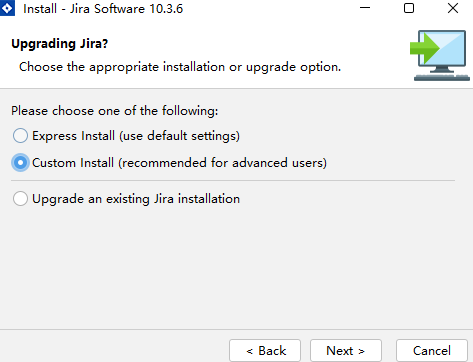Click the 'Please choose one of the following' label
473x362 pixels.
click(x=115, y=111)
